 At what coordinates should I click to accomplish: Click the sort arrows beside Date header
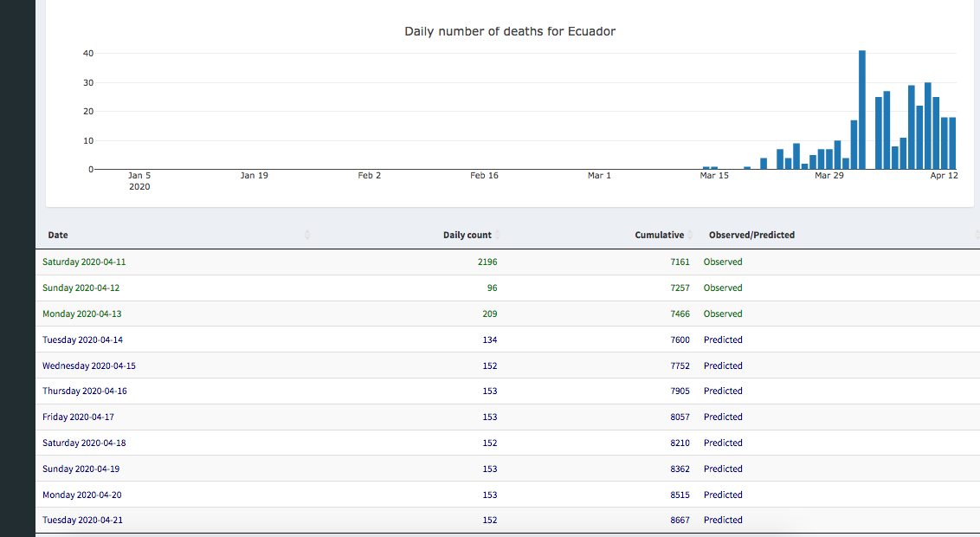(x=307, y=235)
